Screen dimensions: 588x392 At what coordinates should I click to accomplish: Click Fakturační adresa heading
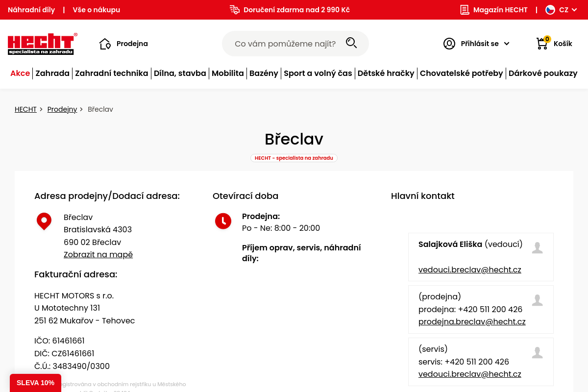pos(76,274)
